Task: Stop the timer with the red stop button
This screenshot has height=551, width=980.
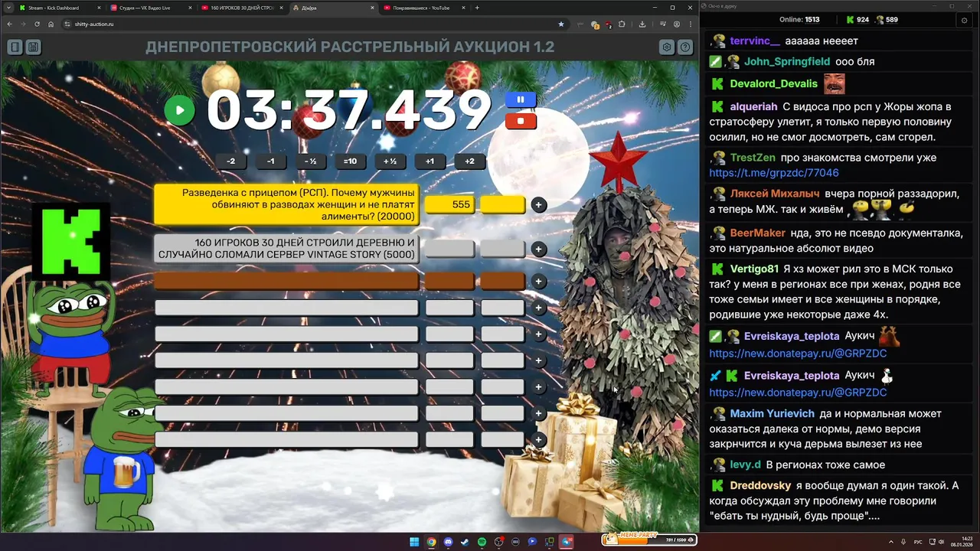Action: 521,121
